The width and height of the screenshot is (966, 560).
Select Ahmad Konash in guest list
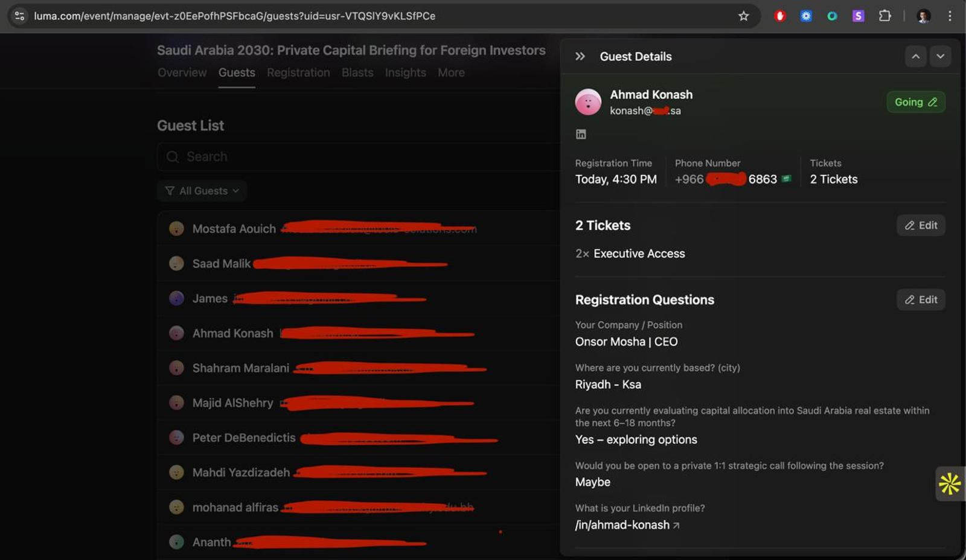click(359, 333)
